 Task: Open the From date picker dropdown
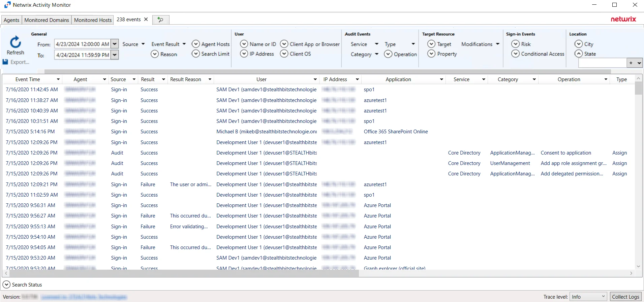click(115, 44)
